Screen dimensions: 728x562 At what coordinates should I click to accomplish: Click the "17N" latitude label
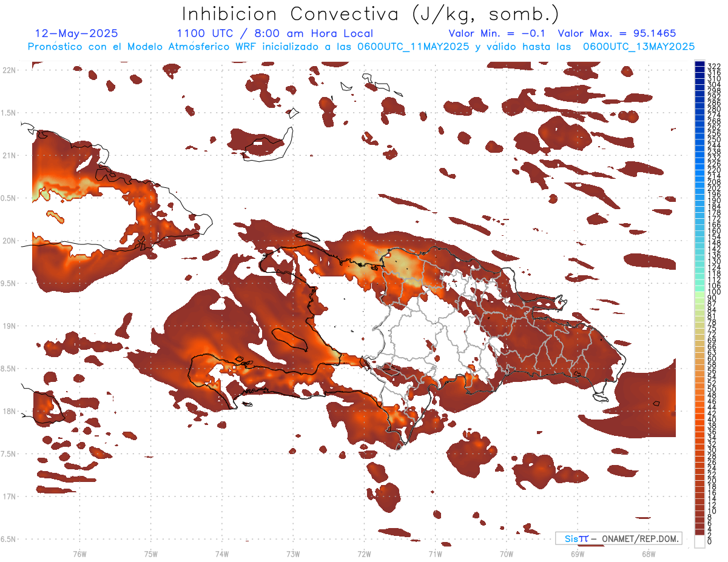9,497
